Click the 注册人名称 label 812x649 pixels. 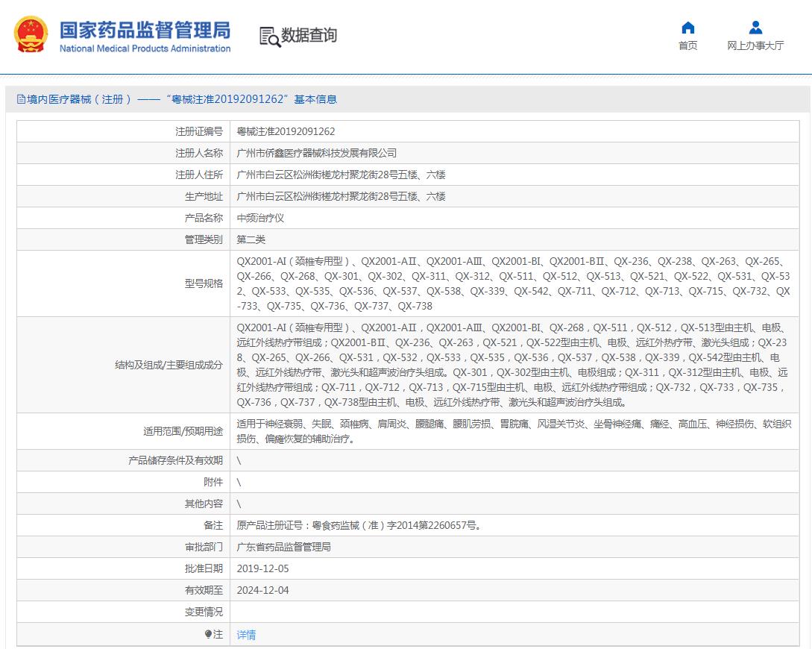pyautogui.click(x=199, y=154)
